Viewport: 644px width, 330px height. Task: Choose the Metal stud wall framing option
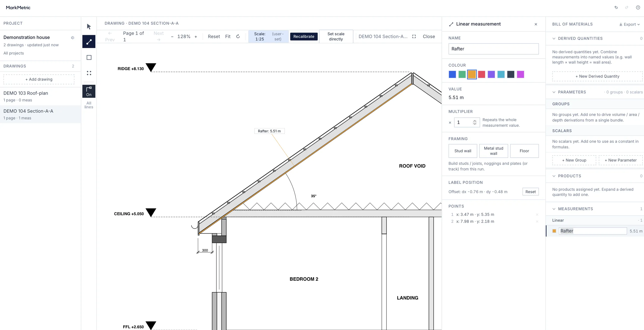click(x=493, y=151)
